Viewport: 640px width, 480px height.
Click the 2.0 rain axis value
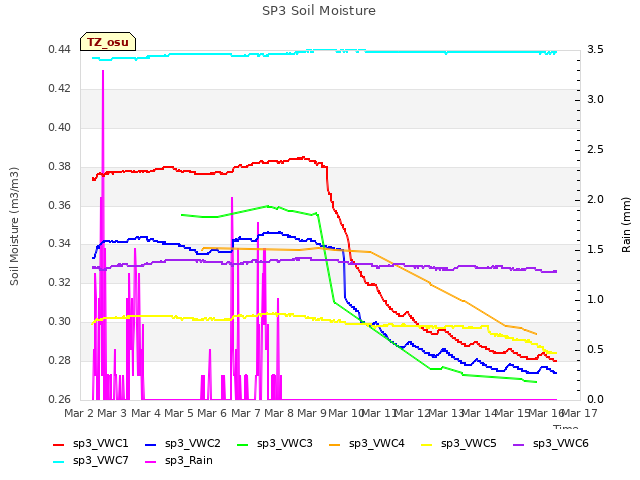[x=595, y=200]
